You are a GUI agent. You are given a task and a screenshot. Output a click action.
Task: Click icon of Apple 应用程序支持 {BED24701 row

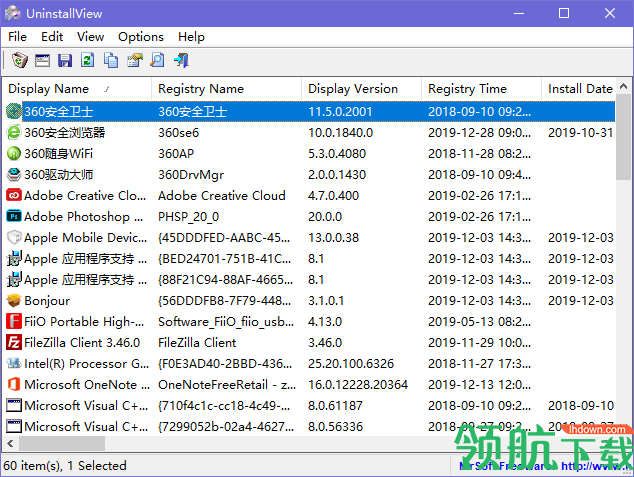tap(14, 258)
